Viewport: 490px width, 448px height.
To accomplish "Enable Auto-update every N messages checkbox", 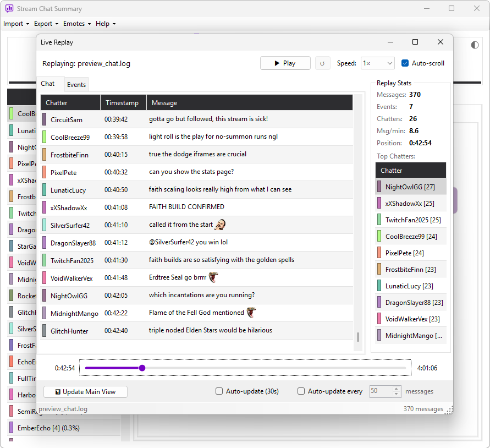I will 301,391.
